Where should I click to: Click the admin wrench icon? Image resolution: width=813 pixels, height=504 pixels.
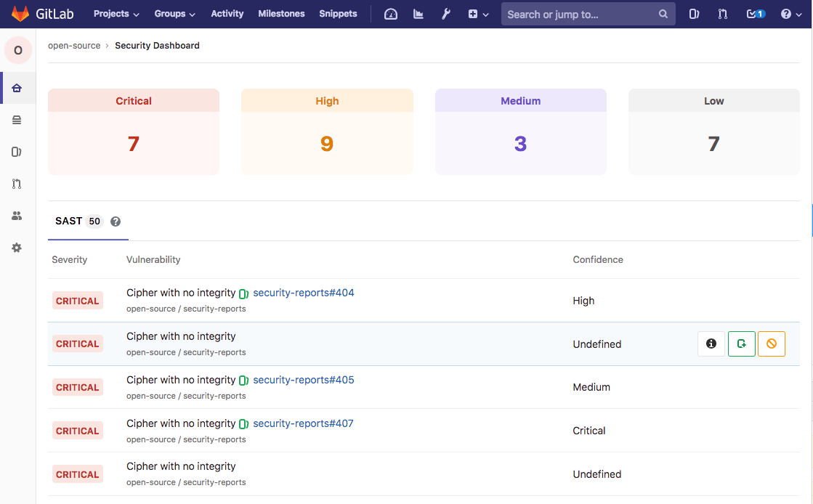pos(445,14)
